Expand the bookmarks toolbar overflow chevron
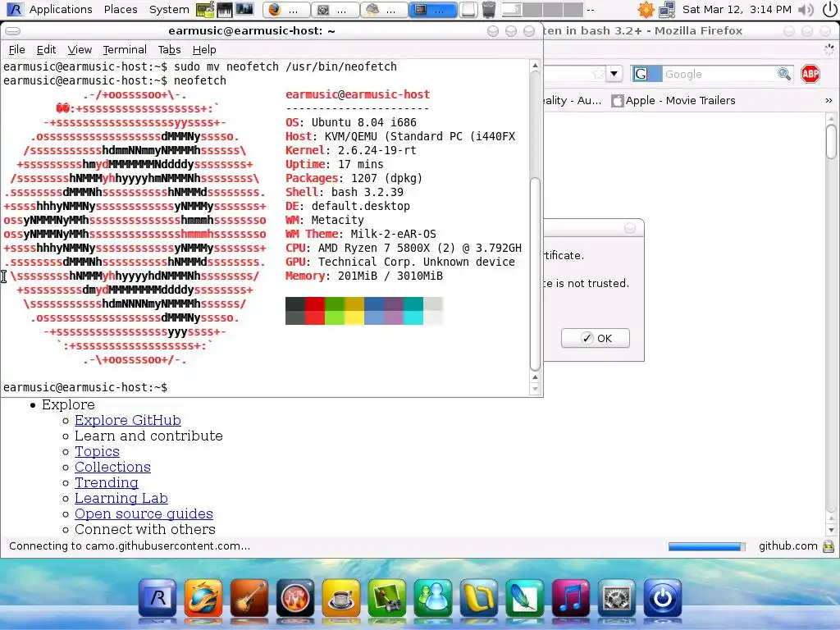The width and height of the screenshot is (840, 630). [x=829, y=100]
